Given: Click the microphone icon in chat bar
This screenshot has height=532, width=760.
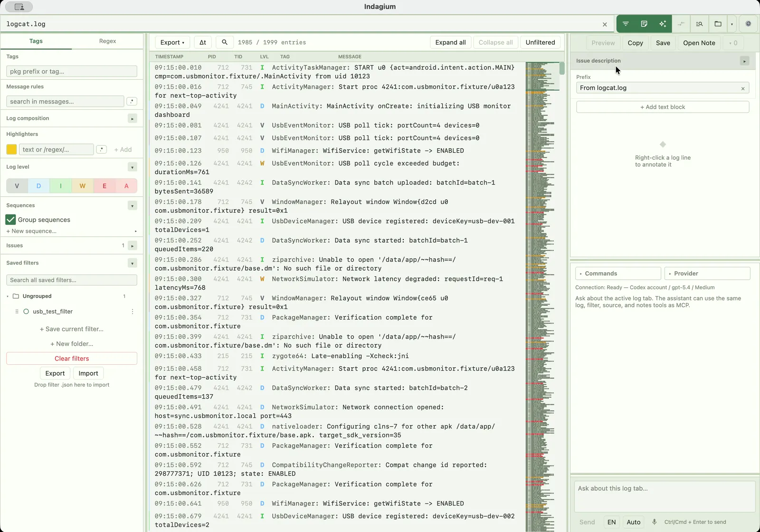Looking at the screenshot, I should point(654,522).
